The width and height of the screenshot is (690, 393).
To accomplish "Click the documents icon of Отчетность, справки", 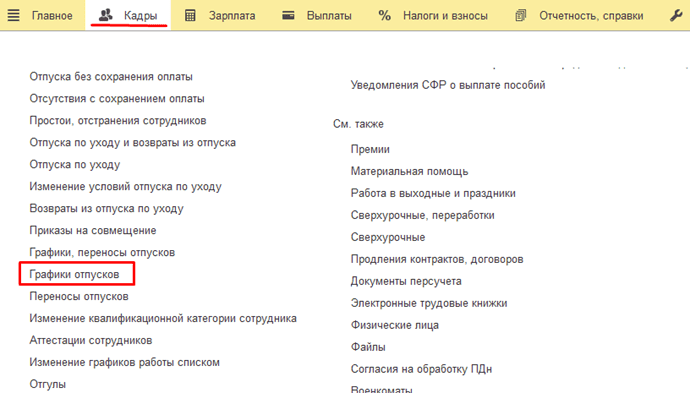I will (521, 15).
